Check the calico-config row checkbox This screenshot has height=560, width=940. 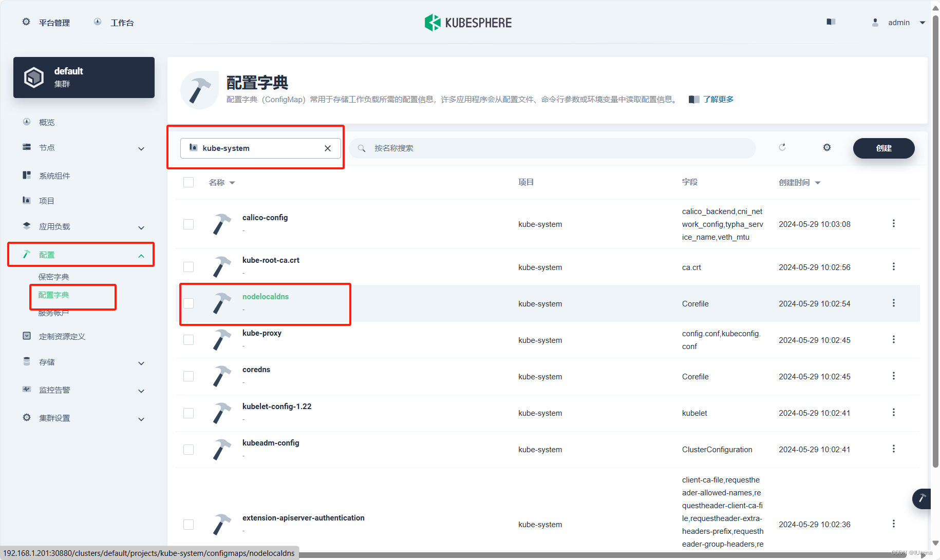[x=189, y=224]
